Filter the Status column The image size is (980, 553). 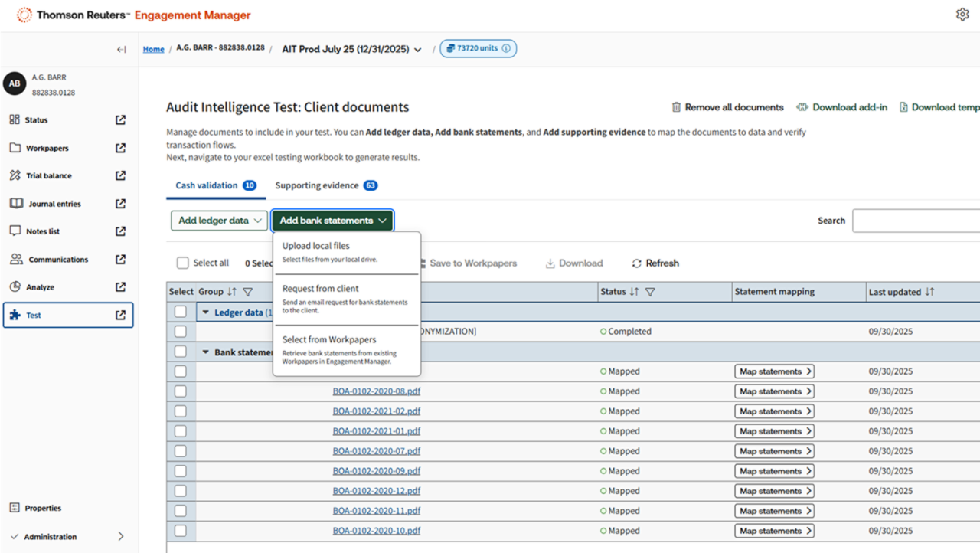(x=650, y=292)
